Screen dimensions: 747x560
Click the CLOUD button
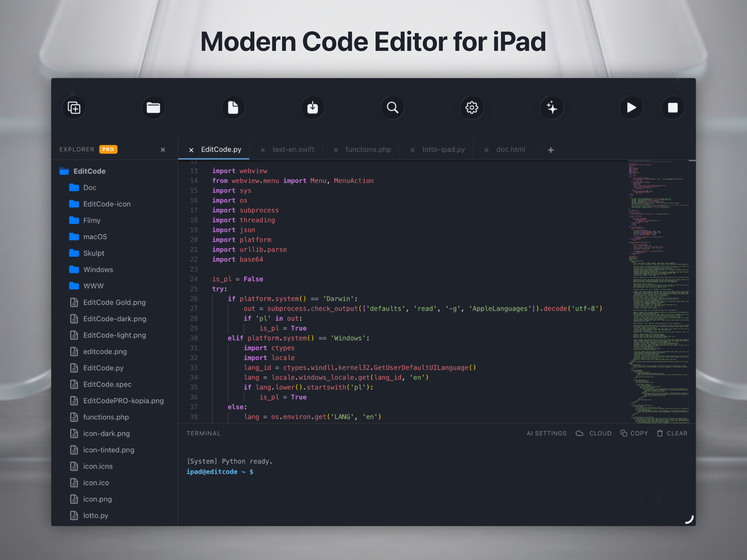pyautogui.click(x=594, y=433)
